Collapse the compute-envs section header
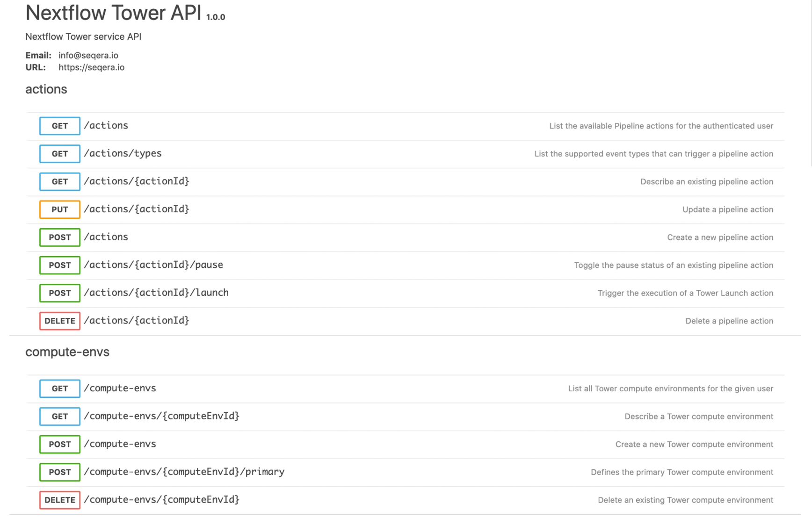The height and width of the screenshot is (518, 812). coord(67,352)
